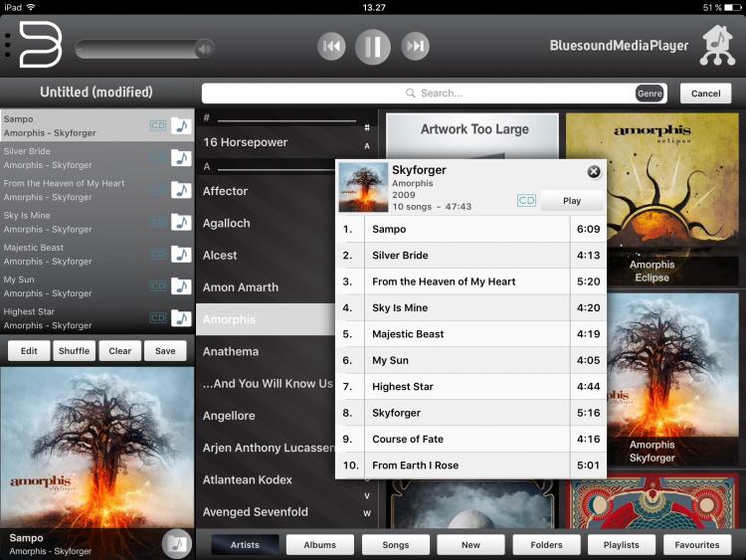Adjust the volume slider knob

pyautogui.click(x=205, y=48)
